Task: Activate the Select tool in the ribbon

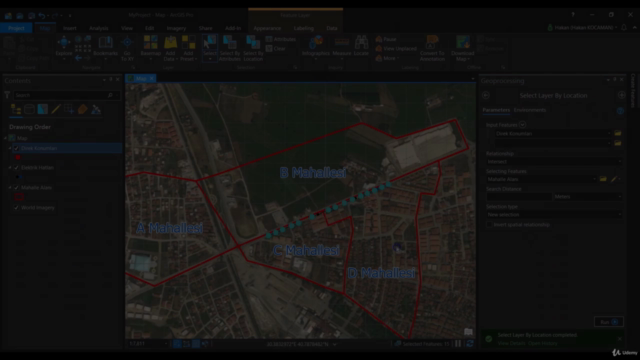Action: [210, 47]
